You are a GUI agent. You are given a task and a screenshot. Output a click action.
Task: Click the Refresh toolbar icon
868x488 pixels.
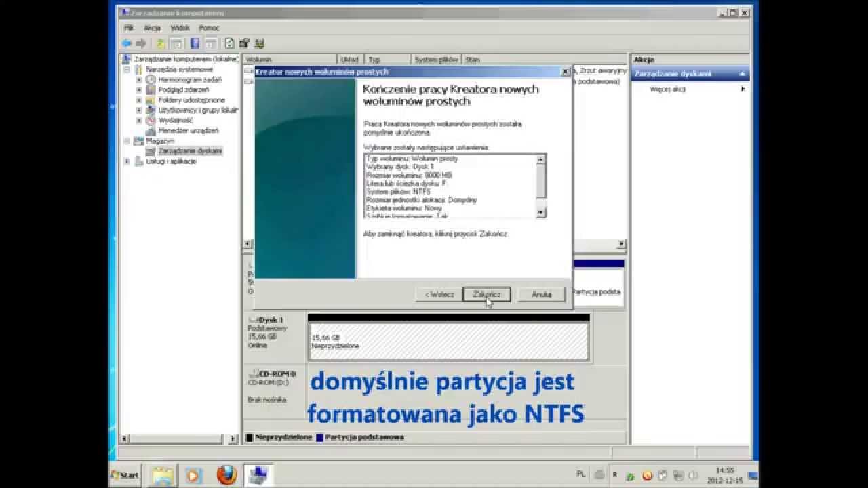point(230,43)
